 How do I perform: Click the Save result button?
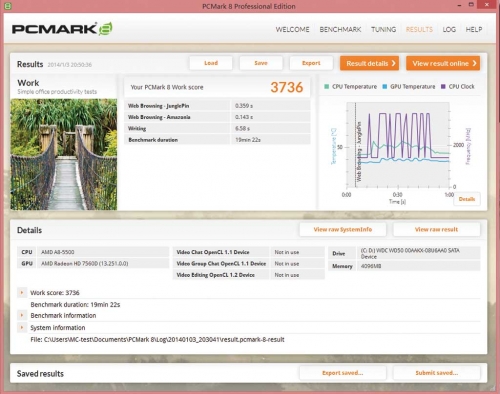[x=261, y=63]
